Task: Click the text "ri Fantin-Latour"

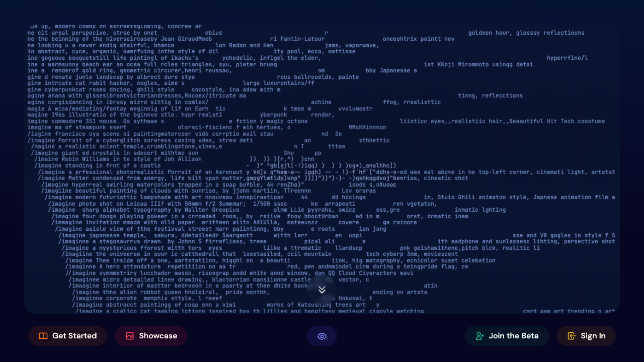Action: click(297, 39)
